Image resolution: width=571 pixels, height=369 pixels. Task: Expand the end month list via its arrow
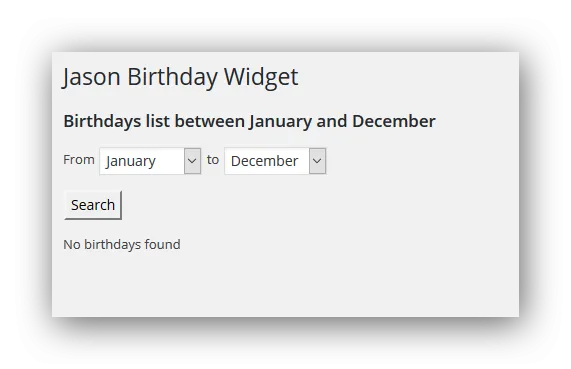pyautogui.click(x=317, y=161)
